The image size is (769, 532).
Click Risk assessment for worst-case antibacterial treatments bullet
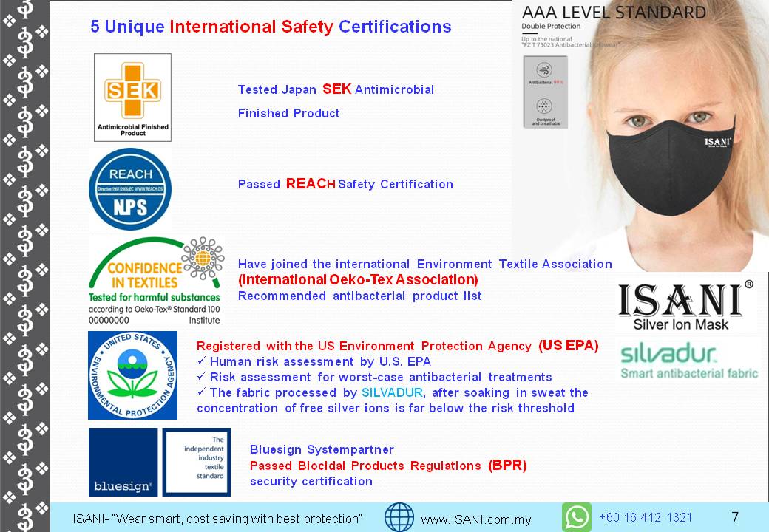(x=374, y=377)
